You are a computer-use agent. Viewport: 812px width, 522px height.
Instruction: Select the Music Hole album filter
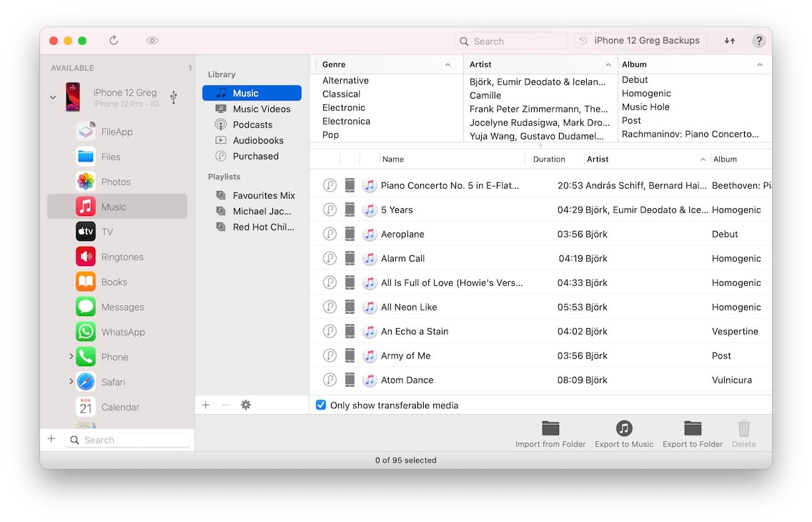[645, 107]
